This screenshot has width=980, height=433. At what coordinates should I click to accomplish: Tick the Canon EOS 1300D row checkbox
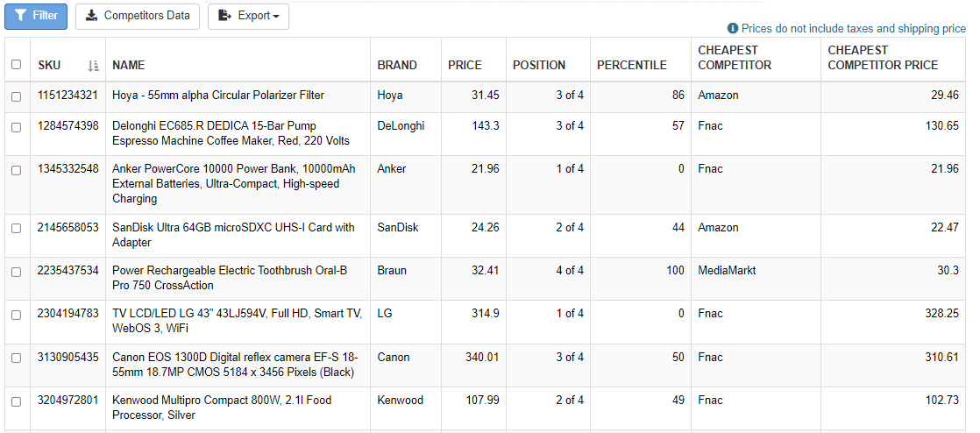[x=17, y=358]
